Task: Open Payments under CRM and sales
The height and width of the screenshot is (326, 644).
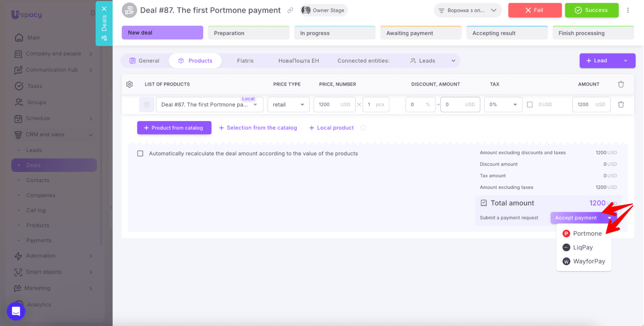Action: [39, 240]
